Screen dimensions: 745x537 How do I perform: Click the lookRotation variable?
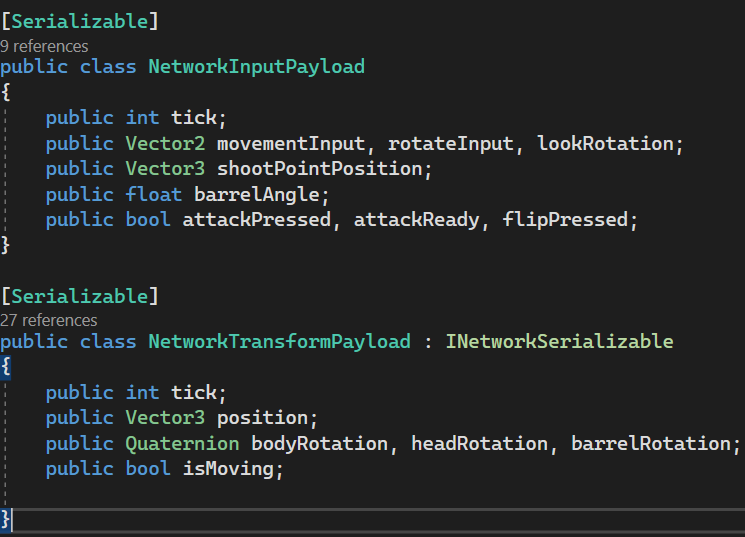pos(605,144)
